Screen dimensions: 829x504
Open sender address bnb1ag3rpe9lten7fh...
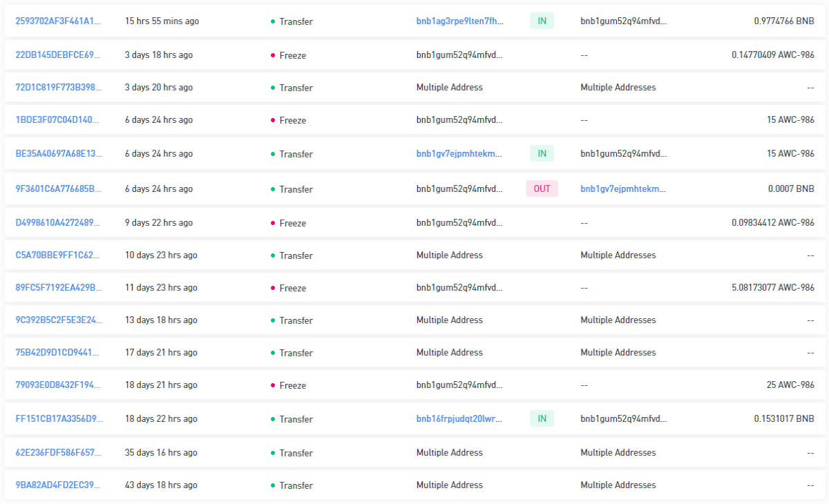(460, 21)
